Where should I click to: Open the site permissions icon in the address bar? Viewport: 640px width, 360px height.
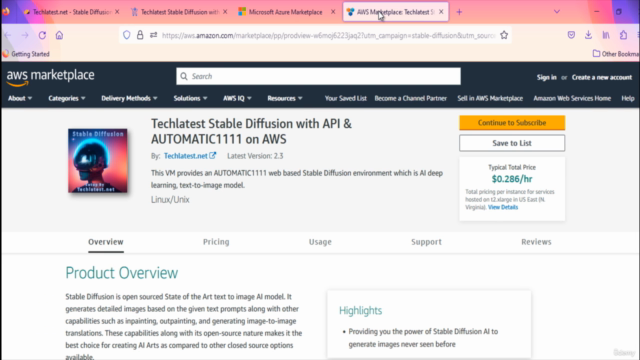(153, 35)
